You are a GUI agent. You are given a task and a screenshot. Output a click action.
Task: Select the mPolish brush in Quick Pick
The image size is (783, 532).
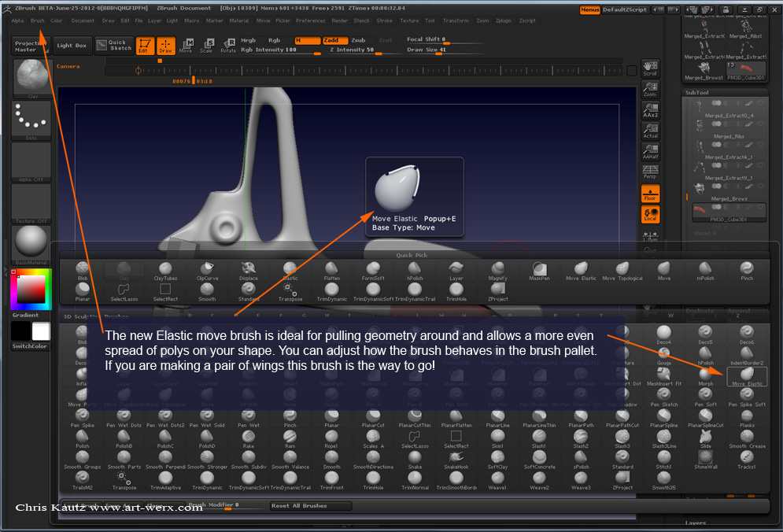705,272
